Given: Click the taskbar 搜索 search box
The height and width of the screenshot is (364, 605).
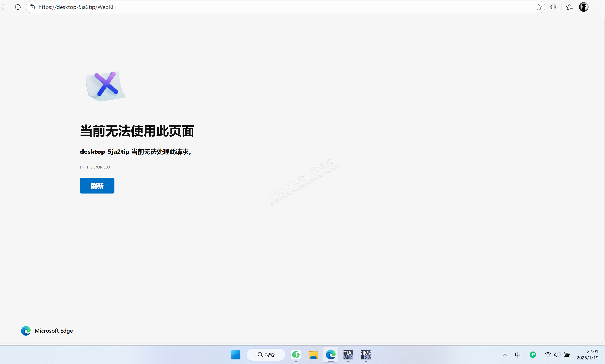Looking at the screenshot, I should 266,355.
